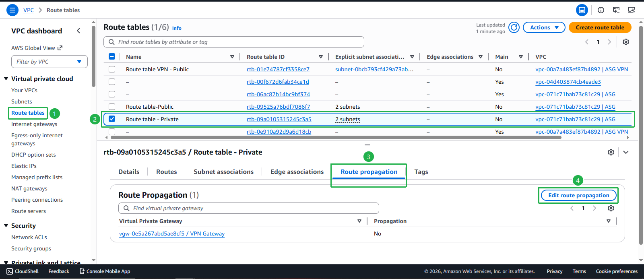The width and height of the screenshot is (644, 279).
Task: Sort by the Propagation column arrow
Action: [x=609, y=221]
